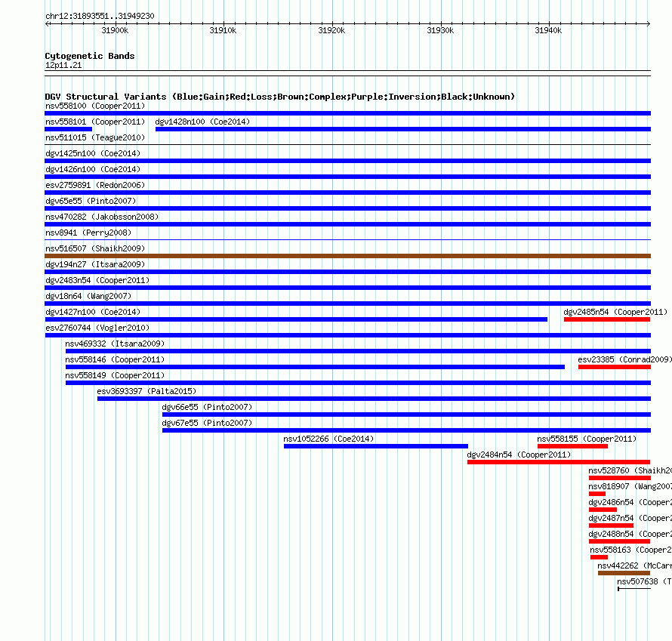Select the brown nsv442262 complex bar
The image size is (672, 641).
coord(624,573)
